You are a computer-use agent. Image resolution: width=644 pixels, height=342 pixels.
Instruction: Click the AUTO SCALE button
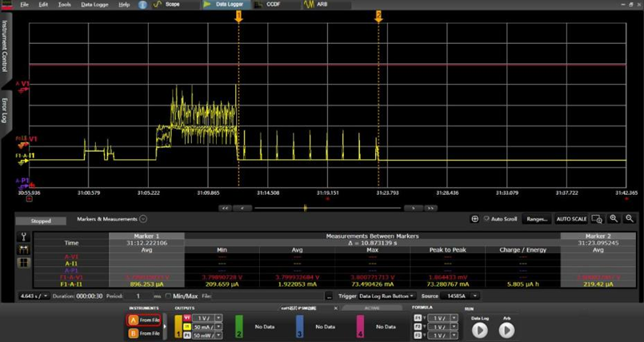[571, 219]
